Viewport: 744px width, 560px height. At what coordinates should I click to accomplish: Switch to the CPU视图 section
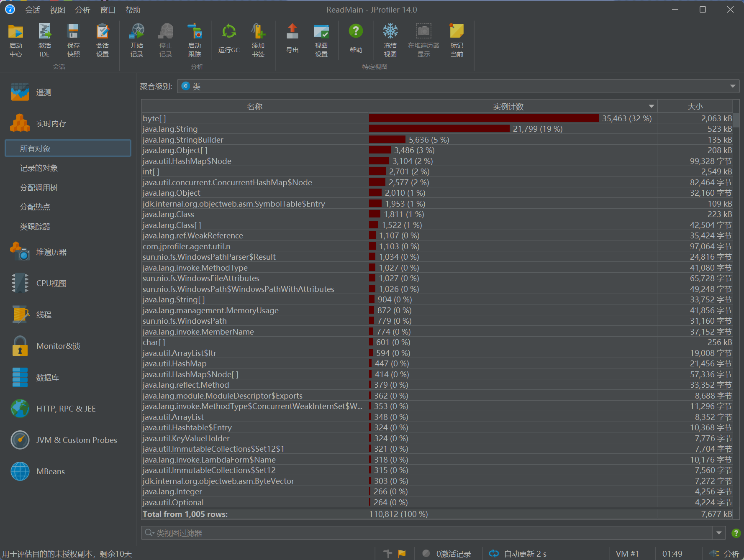(39, 283)
